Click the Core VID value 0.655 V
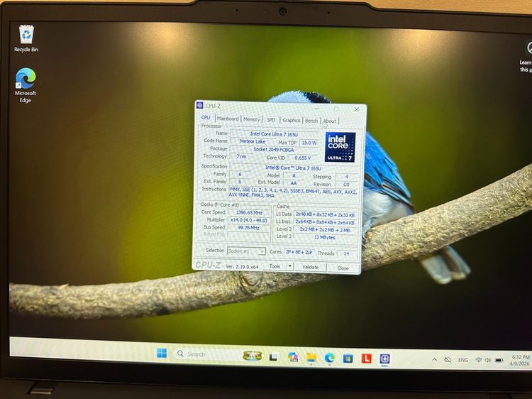 click(x=303, y=158)
